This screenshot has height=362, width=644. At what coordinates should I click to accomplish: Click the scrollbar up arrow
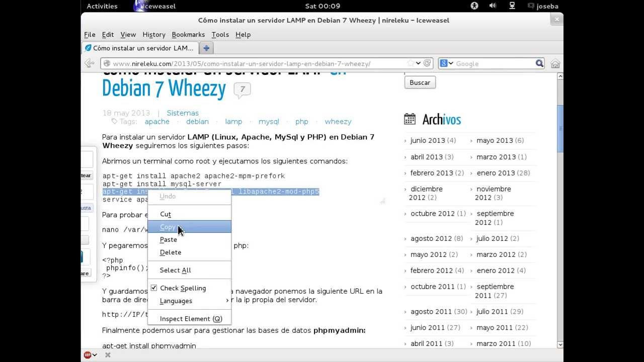(x=560, y=76)
